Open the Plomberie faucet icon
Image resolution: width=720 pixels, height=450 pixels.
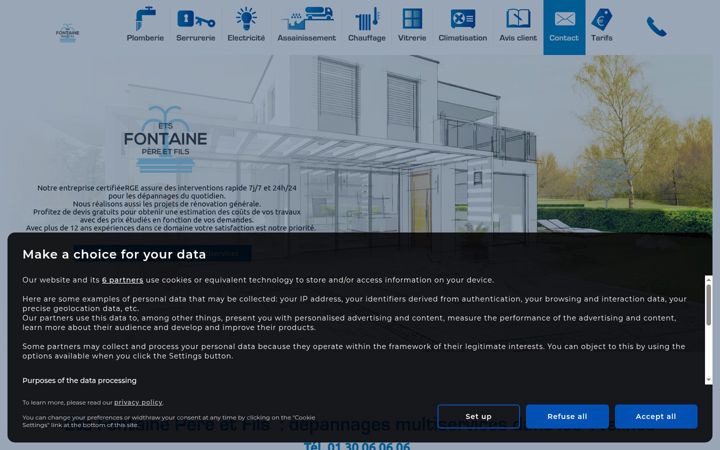[x=145, y=19]
